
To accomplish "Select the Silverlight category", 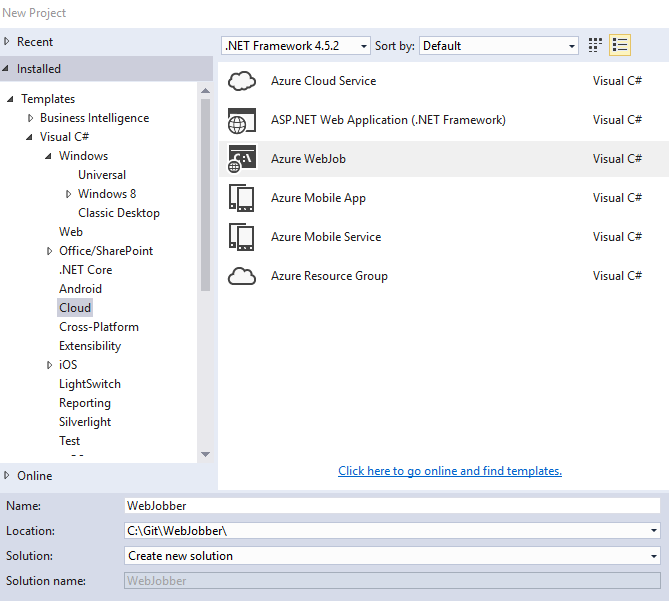I will coord(85,422).
